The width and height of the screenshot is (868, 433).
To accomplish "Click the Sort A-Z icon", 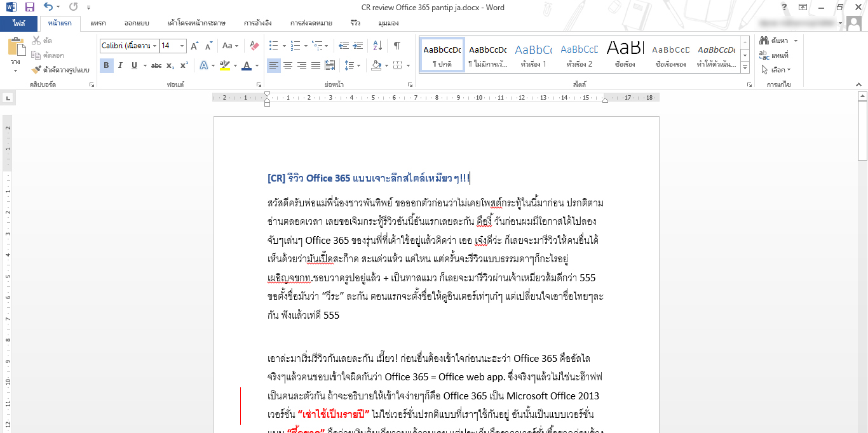I will [x=377, y=46].
